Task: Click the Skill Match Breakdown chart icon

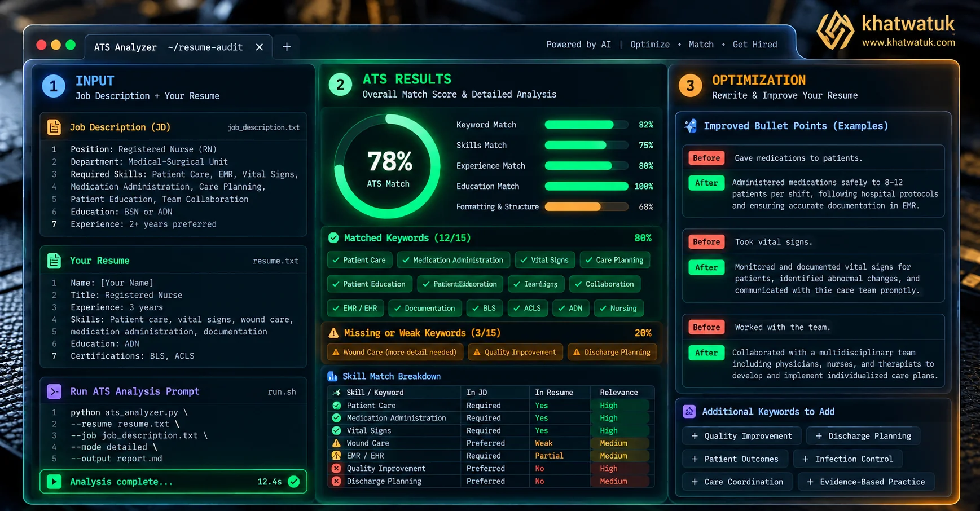Action: (332, 376)
